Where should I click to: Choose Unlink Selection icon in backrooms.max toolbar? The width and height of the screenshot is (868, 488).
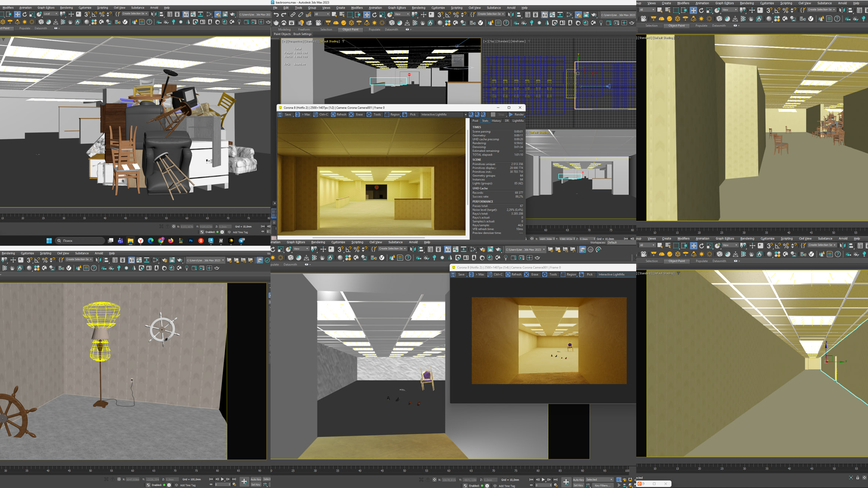[301, 14]
